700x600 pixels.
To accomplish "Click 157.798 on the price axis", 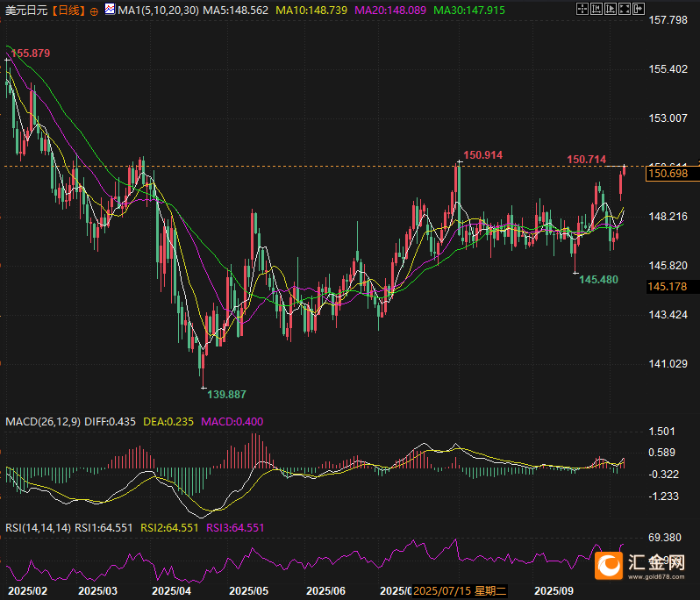I will pyautogui.click(x=668, y=19).
